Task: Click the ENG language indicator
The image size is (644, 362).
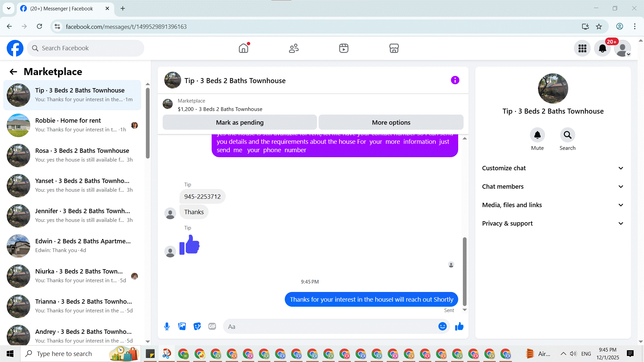Action: click(586, 354)
